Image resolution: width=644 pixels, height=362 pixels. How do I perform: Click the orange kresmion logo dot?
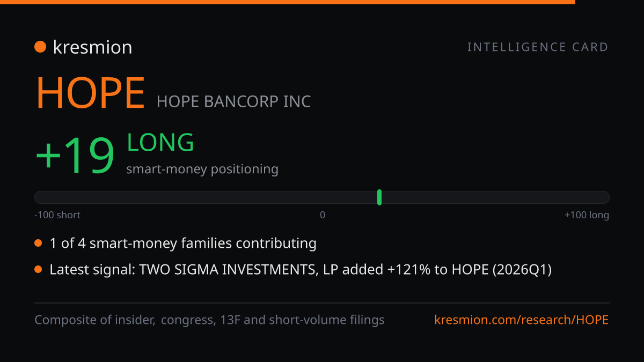click(x=40, y=47)
